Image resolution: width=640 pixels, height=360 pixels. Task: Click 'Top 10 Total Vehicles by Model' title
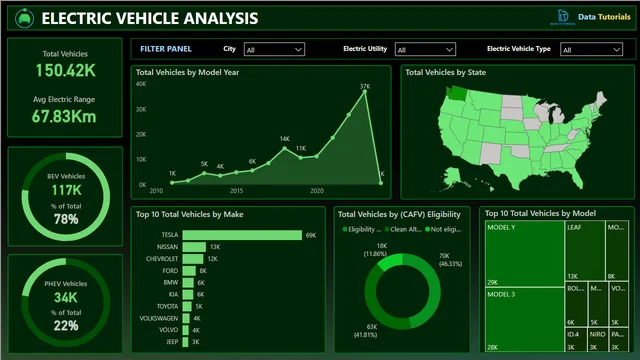click(x=540, y=213)
